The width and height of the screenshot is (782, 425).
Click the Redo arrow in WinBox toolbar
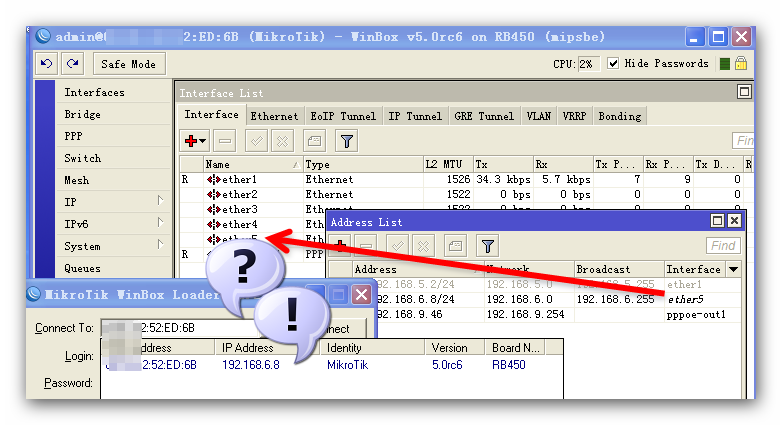73,64
